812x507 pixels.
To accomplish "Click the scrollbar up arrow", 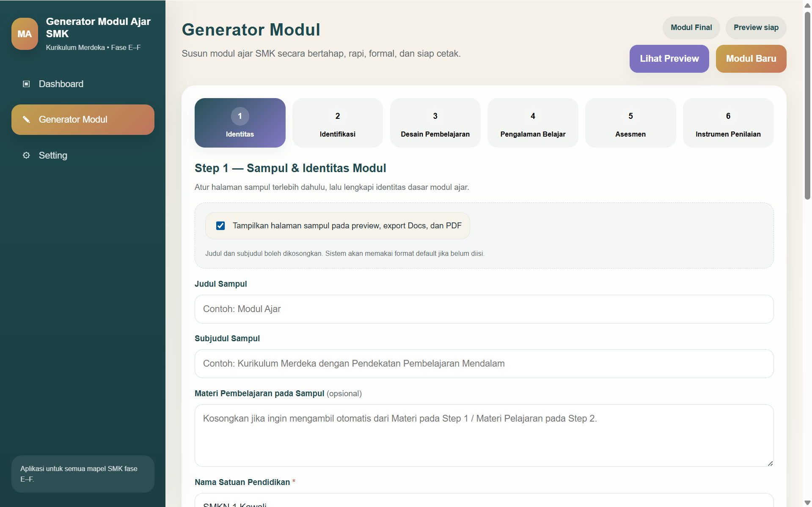I will pos(807,5).
